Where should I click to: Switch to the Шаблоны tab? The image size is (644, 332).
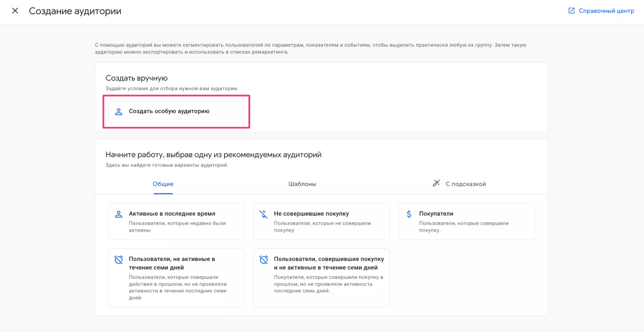[302, 184]
